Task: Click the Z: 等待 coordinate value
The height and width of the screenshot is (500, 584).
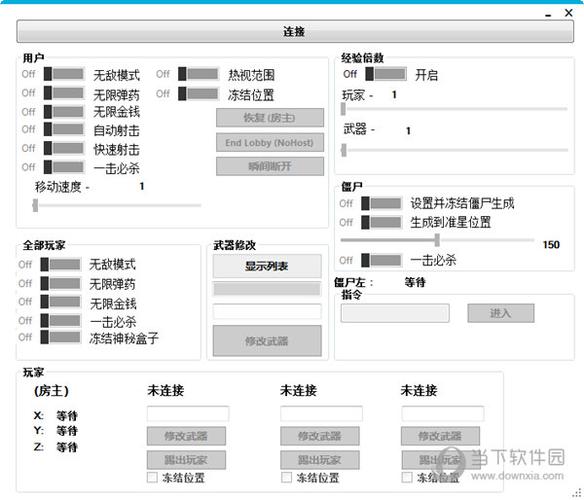Action: coord(67,447)
